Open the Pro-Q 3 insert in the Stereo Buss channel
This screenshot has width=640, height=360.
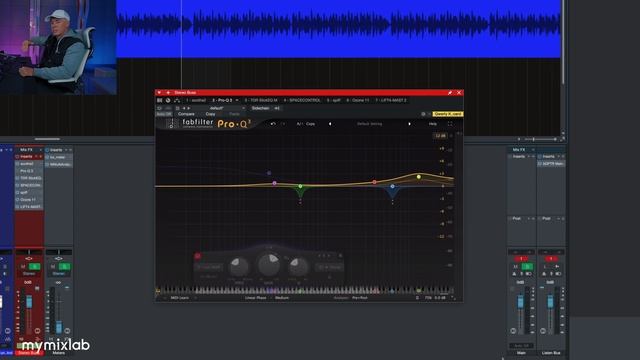click(x=29, y=171)
